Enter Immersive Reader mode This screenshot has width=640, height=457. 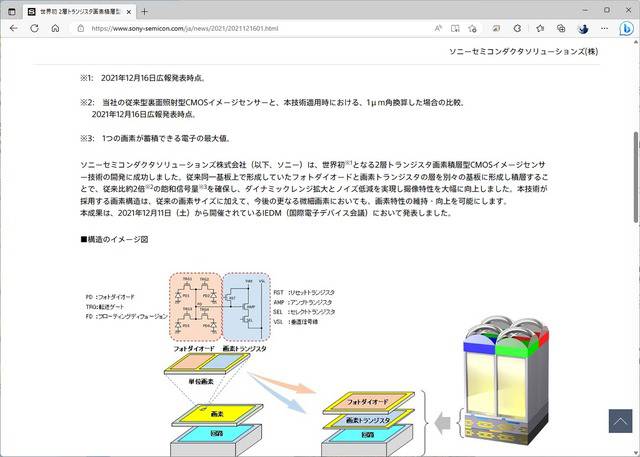pos(455,28)
